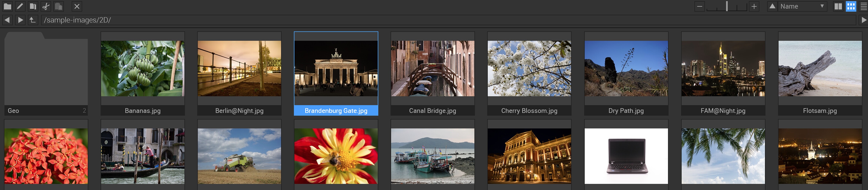Switch to two-column split view

tap(838, 6)
